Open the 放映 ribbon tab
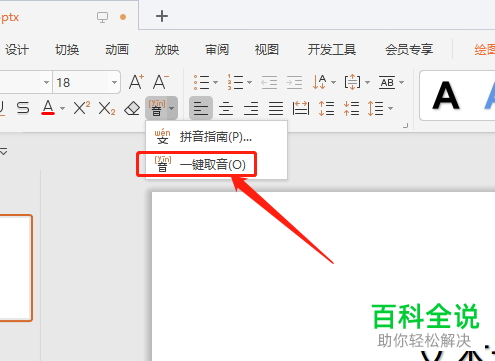495x361 pixels. 167,50
